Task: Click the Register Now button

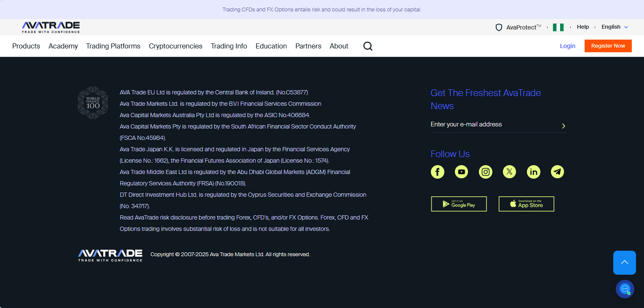Action: click(x=608, y=46)
